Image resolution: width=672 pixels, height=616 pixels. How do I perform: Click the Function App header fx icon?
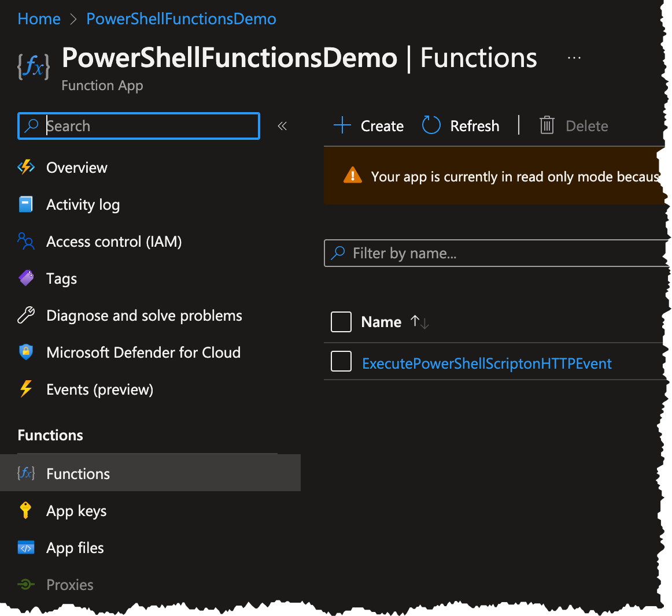click(x=34, y=66)
